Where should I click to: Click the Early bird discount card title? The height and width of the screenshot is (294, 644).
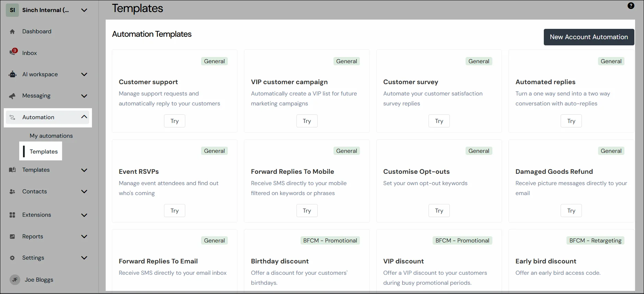pyautogui.click(x=546, y=261)
